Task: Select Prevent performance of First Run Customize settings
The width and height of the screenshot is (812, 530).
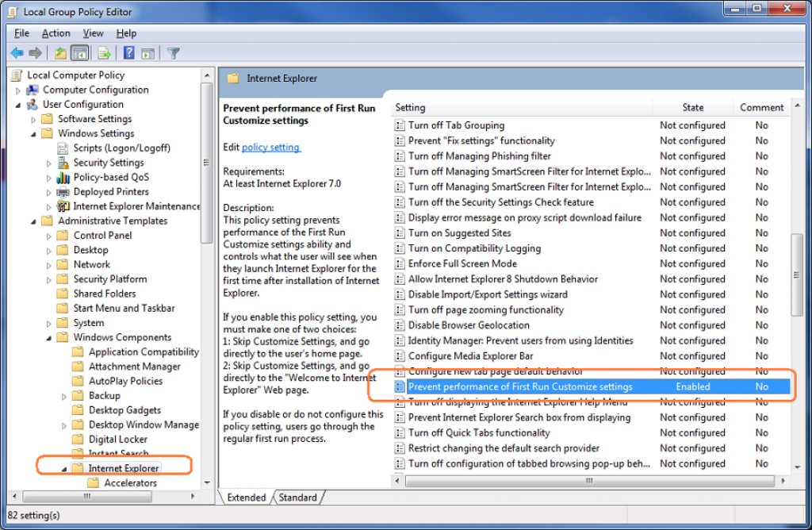Action: tap(592, 386)
